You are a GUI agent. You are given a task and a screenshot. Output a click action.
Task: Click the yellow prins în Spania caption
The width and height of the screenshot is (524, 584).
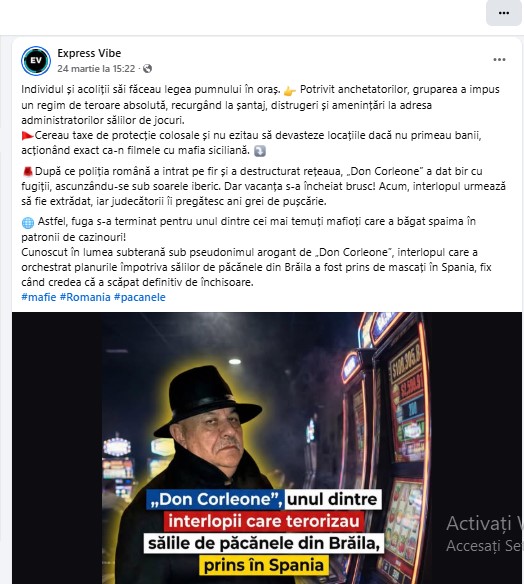pos(264,565)
